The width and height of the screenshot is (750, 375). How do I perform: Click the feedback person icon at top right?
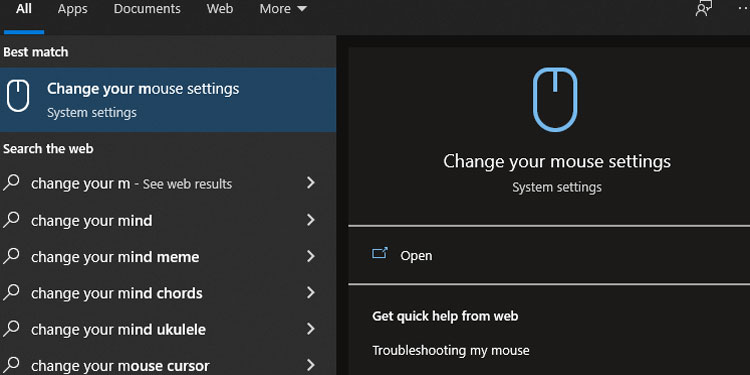704,9
